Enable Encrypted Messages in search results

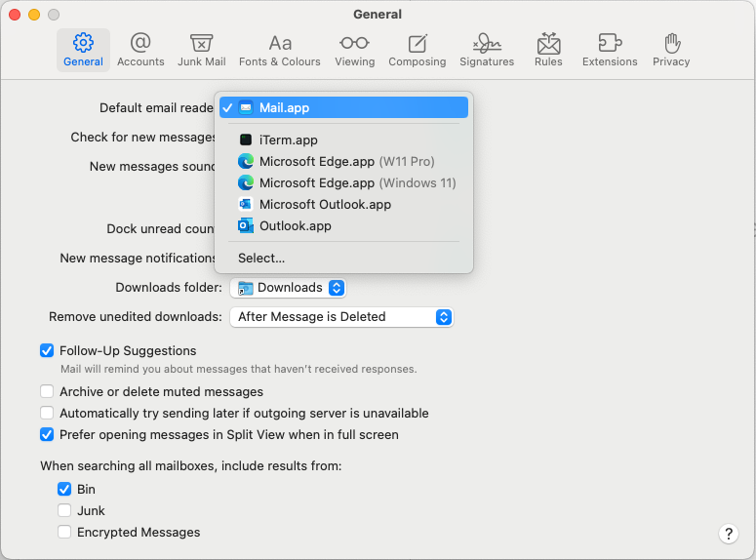click(x=64, y=532)
